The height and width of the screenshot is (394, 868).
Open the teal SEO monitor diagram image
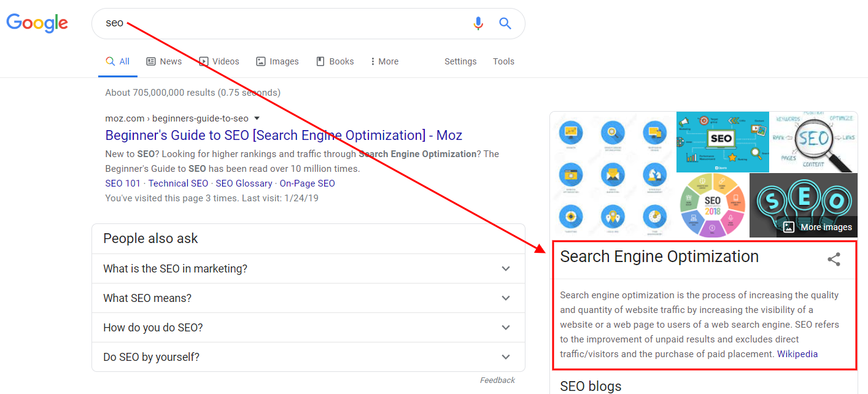pos(723,142)
